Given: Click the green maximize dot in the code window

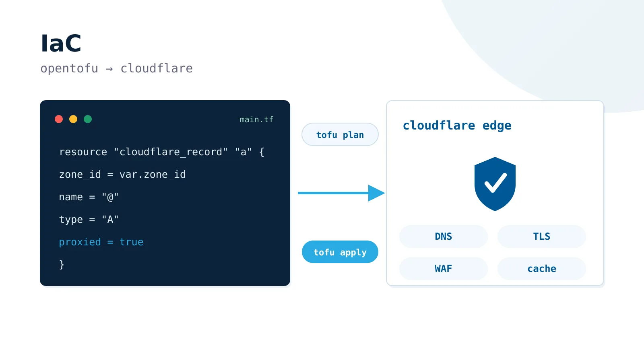Looking at the screenshot, I should pos(88,119).
